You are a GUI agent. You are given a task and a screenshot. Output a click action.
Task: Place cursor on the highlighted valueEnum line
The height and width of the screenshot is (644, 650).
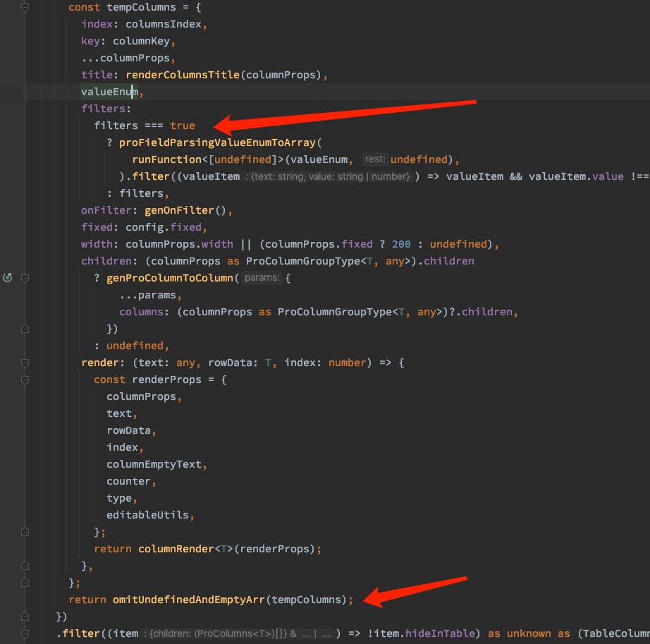click(106, 91)
